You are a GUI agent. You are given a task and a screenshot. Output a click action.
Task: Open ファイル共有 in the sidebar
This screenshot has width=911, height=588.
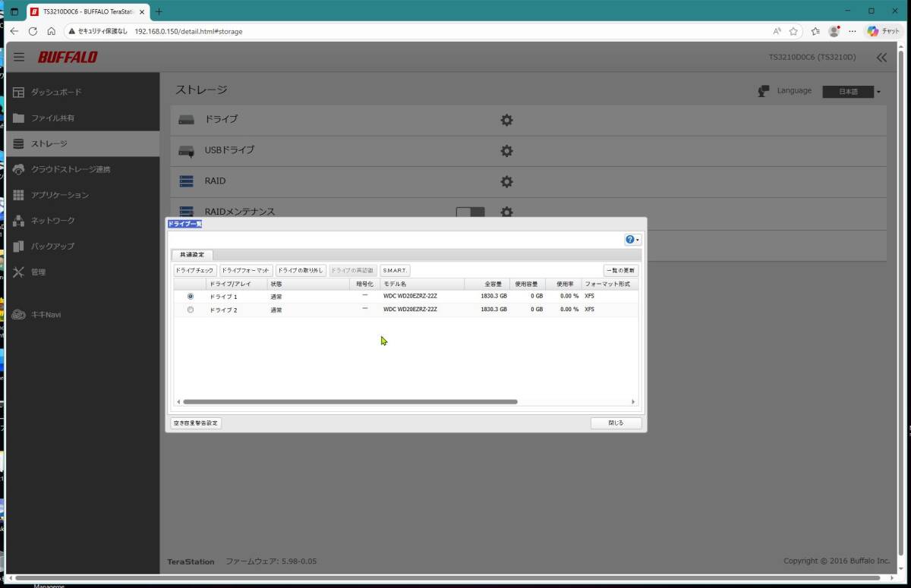[52, 118]
